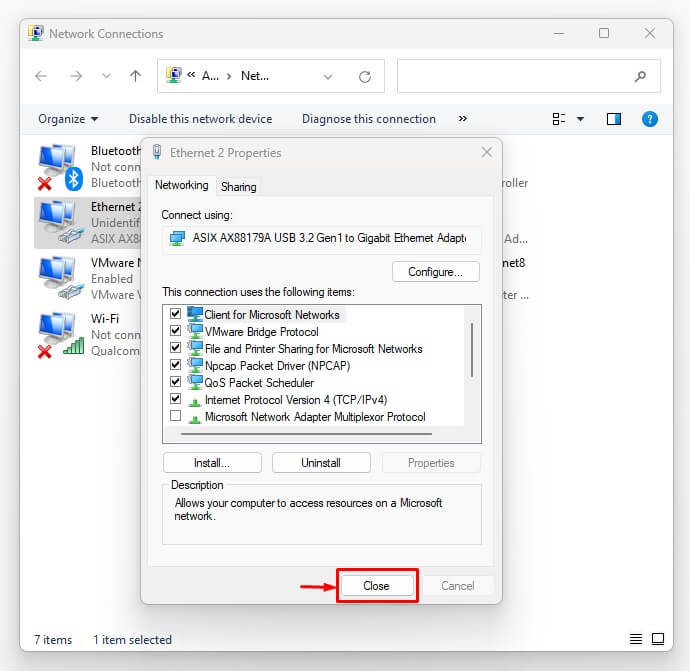Click the search magnifier icon
Image resolution: width=690 pixels, height=671 pixels.
coord(640,76)
